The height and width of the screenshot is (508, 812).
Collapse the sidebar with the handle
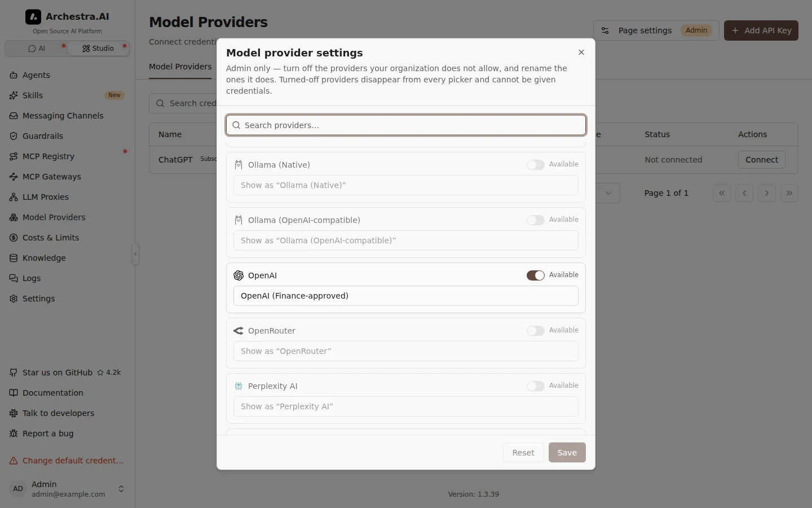(135, 254)
